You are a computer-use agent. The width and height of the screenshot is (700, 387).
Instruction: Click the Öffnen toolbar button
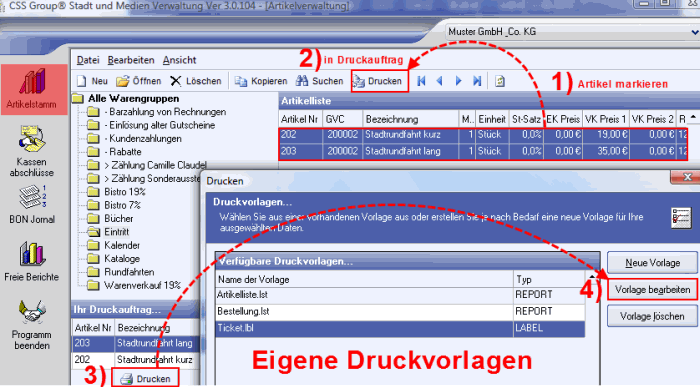(138, 81)
